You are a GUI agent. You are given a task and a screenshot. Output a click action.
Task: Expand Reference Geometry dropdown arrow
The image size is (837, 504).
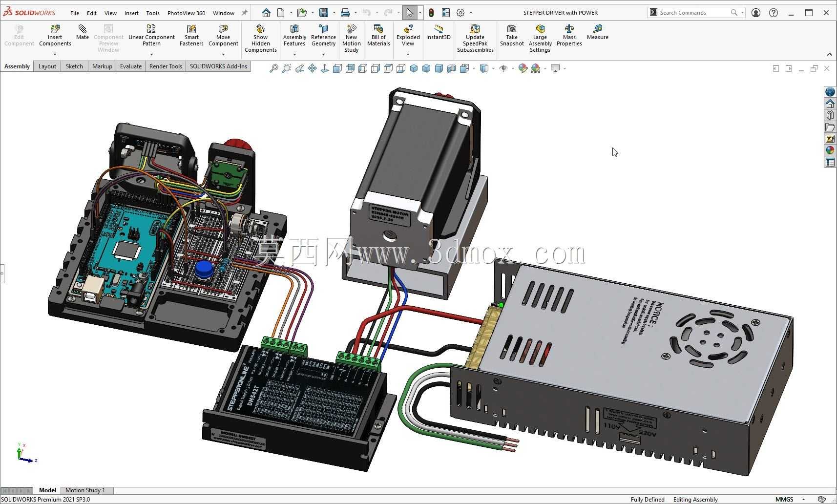point(323,54)
